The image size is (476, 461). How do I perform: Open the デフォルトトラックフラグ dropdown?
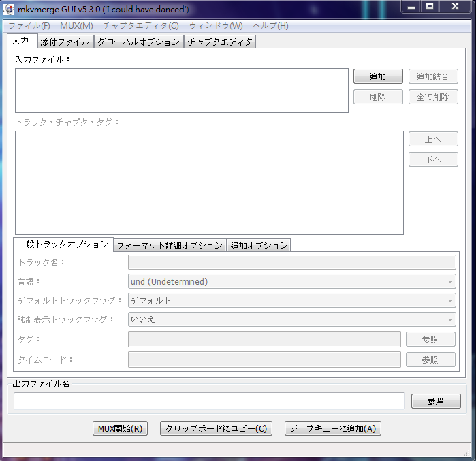292,301
